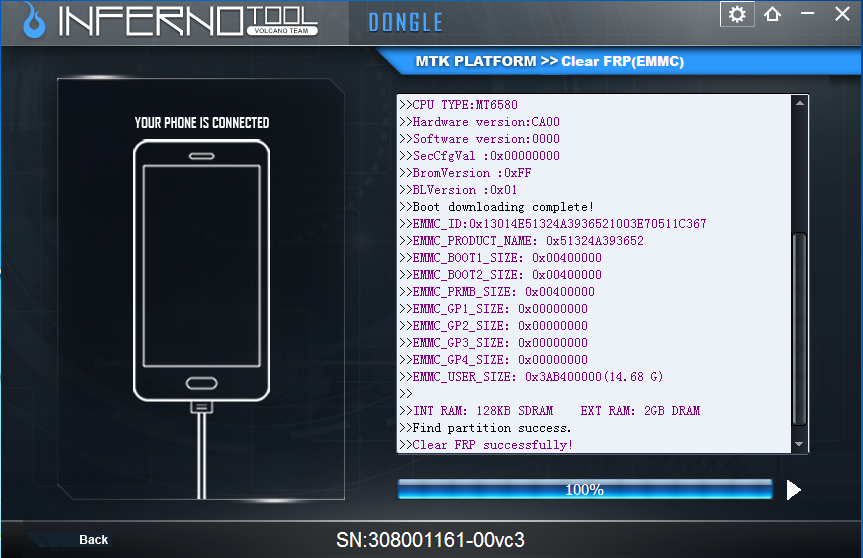Screen dimensions: 863x558
Task: Click the DONGLE header label
Action: point(406,23)
